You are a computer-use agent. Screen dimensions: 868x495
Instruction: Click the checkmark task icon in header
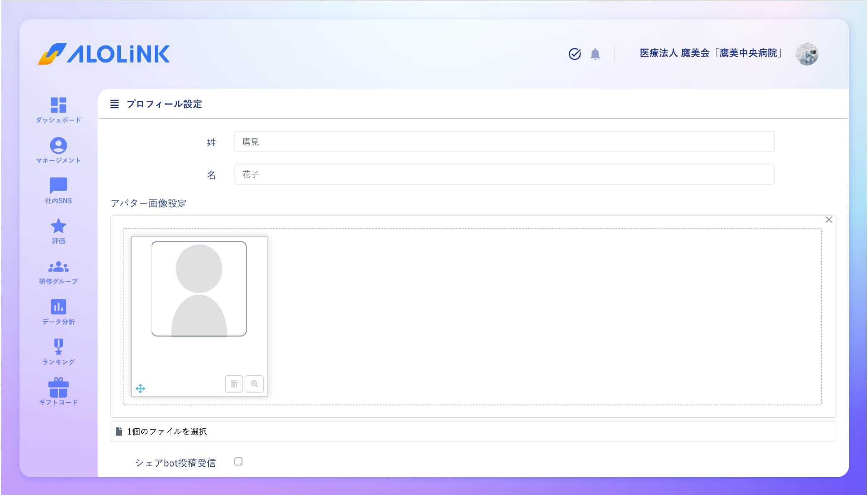pyautogui.click(x=575, y=54)
